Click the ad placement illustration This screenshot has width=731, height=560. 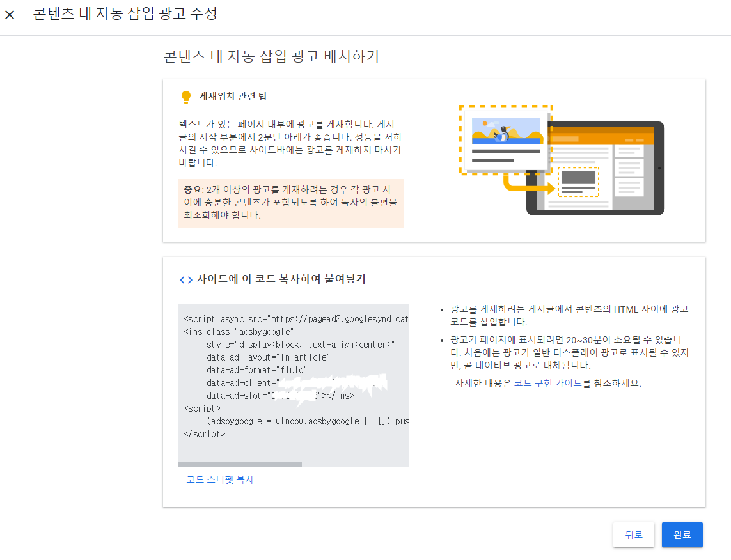(x=562, y=160)
